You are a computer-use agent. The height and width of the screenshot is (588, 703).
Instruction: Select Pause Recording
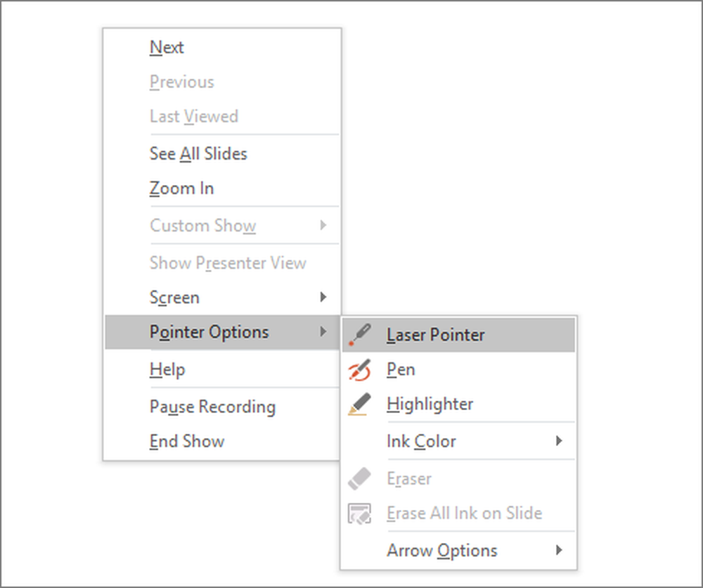(212, 407)
